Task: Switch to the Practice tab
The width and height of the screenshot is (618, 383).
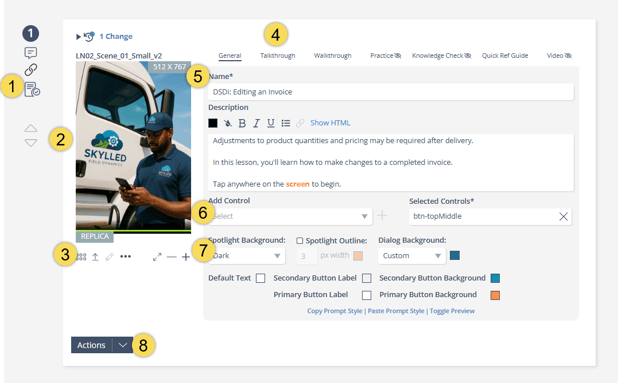Action: pos(385,56)
